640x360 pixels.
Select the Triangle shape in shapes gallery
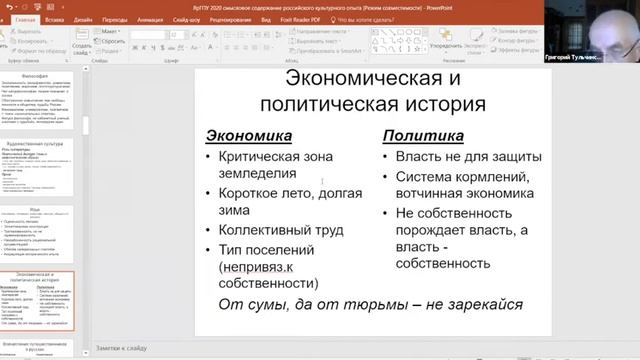[x=375, y=40]
